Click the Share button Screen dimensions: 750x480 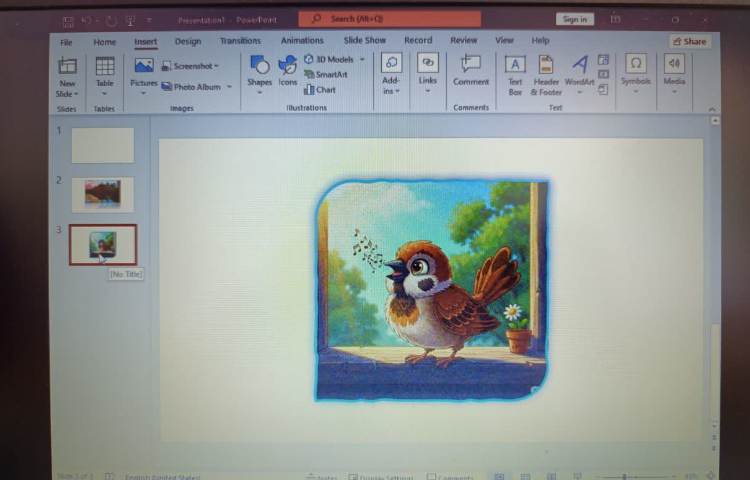pos(690,41)
